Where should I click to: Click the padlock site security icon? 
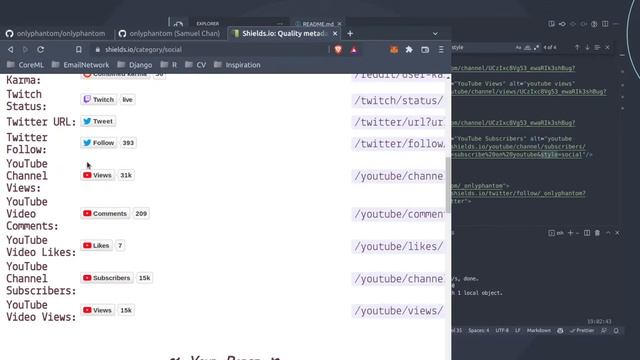[97, 49]
